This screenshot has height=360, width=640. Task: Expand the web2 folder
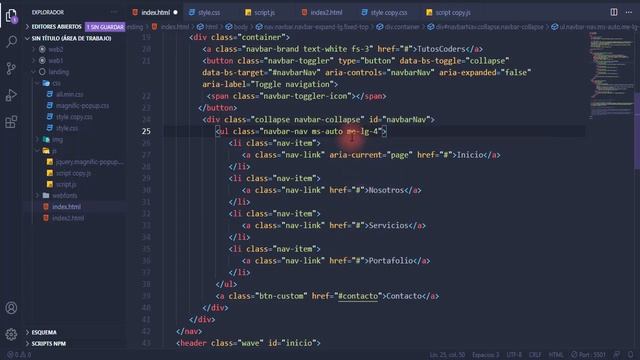point(33,49)
